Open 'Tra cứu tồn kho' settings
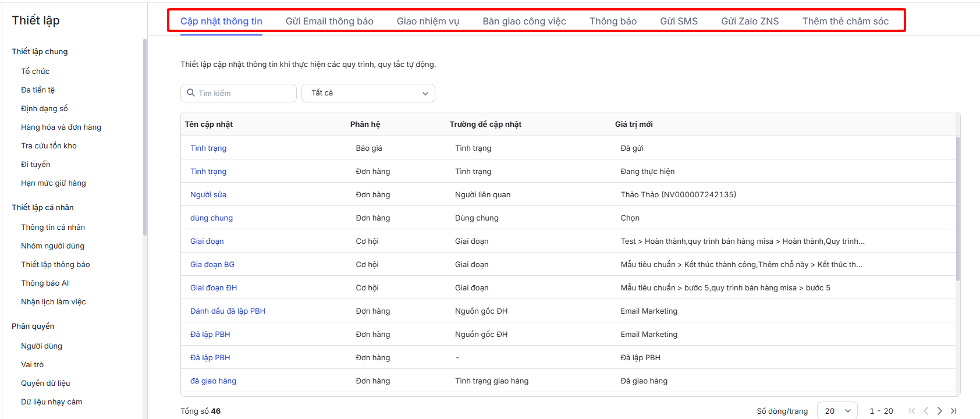 pyautogui.click(x=49, y=145)
